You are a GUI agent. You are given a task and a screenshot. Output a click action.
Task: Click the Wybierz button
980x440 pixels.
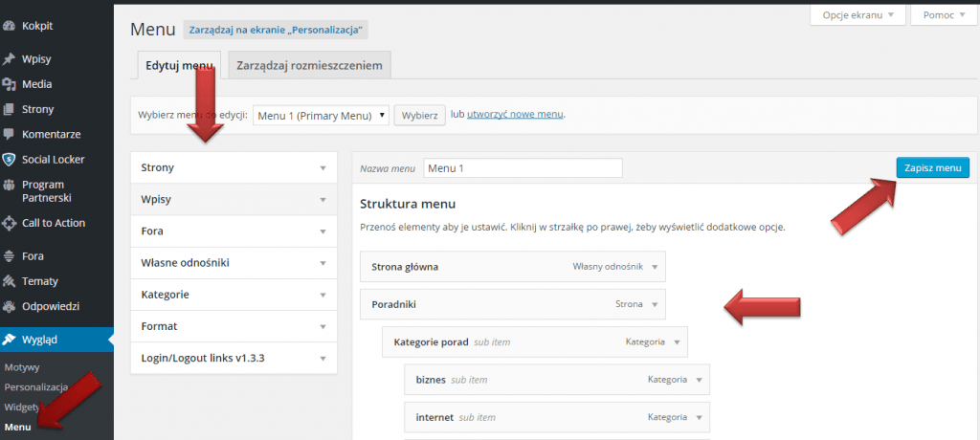[x=419, y=116]
